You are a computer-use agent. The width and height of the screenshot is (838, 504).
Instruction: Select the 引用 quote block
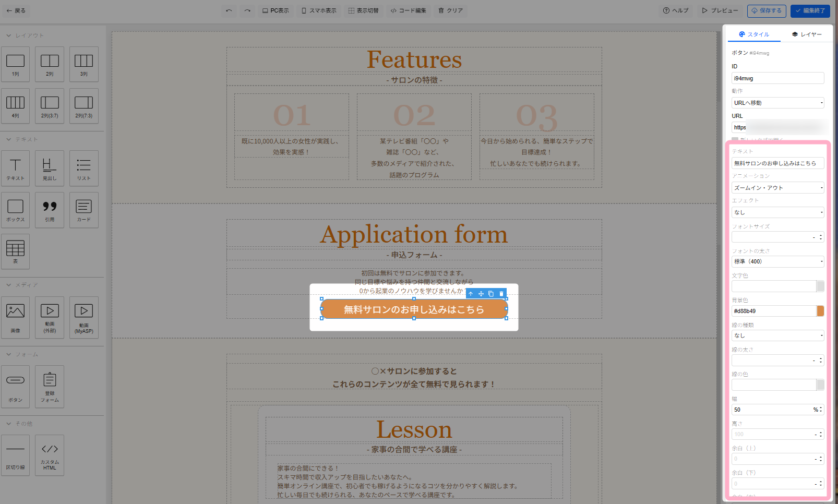[x=50, y=210]
